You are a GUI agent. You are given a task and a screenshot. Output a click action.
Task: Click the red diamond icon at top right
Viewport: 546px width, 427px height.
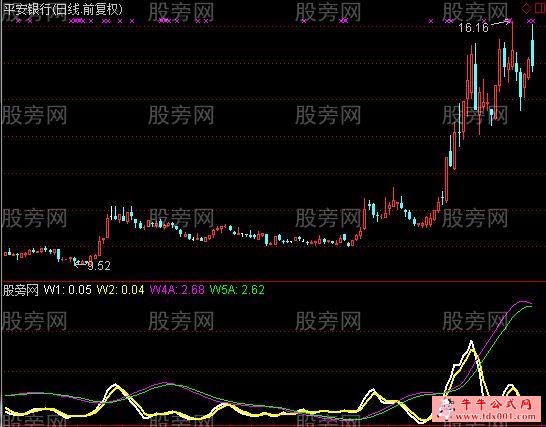526,9
